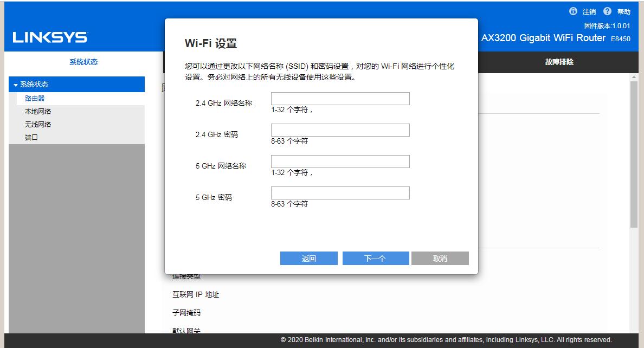Viewport: 644px width, 348px height.
Task: Click the 5 GHz 密码 input field
Action: tap(340, 192)
